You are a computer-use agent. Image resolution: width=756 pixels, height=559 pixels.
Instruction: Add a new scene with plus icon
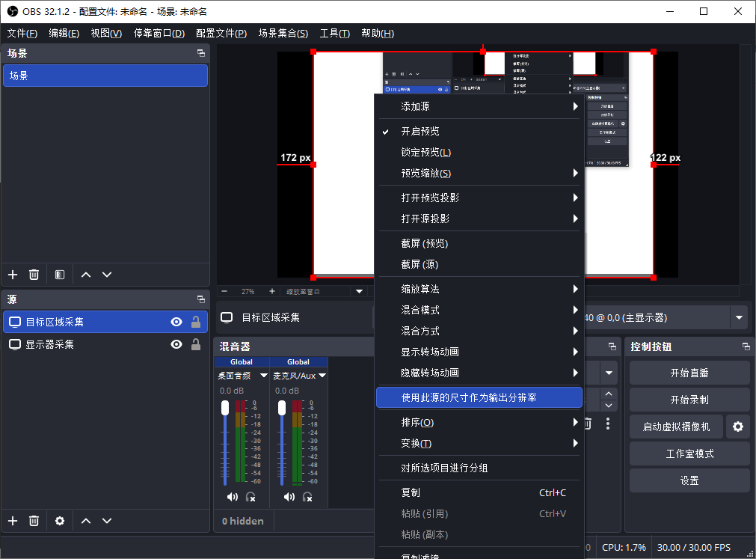(13, 275)
